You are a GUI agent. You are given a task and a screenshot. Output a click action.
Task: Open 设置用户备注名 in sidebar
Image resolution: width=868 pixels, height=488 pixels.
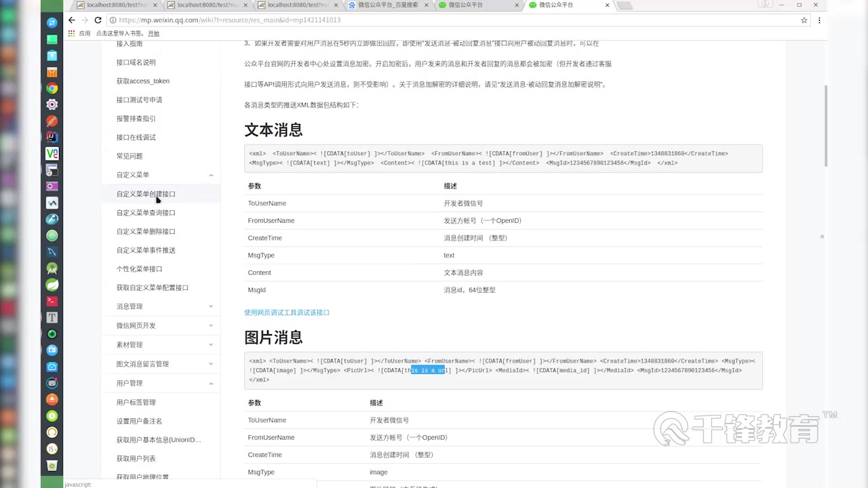coord(139,421)
